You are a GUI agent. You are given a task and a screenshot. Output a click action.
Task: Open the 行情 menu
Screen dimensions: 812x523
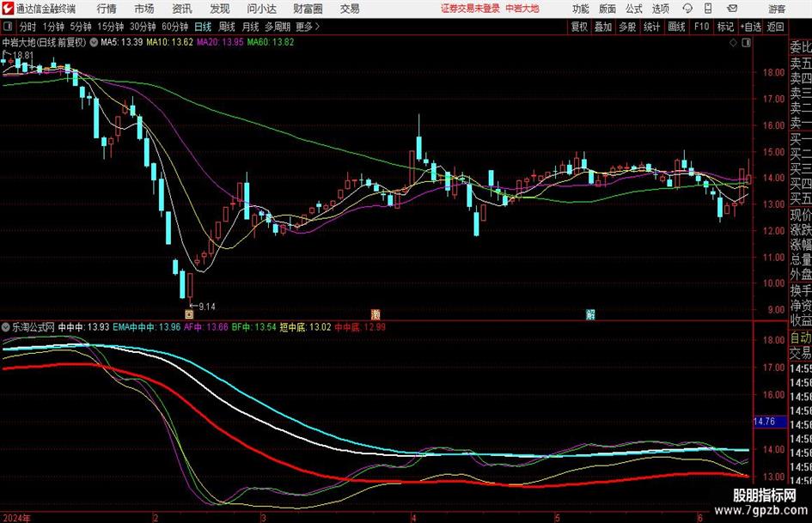pyautogui.click(x=107, y=9)
